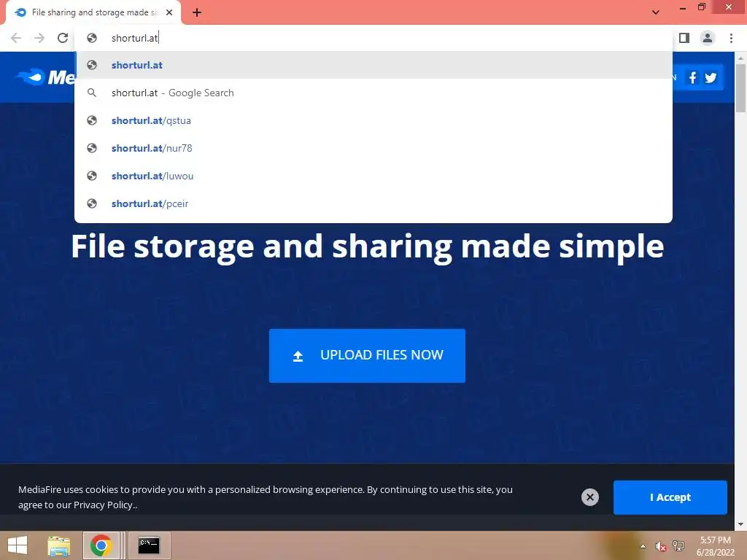This screenshot has height=560, width=747.
Task: Click the browser forward arrow
Action: click(39, 38)
